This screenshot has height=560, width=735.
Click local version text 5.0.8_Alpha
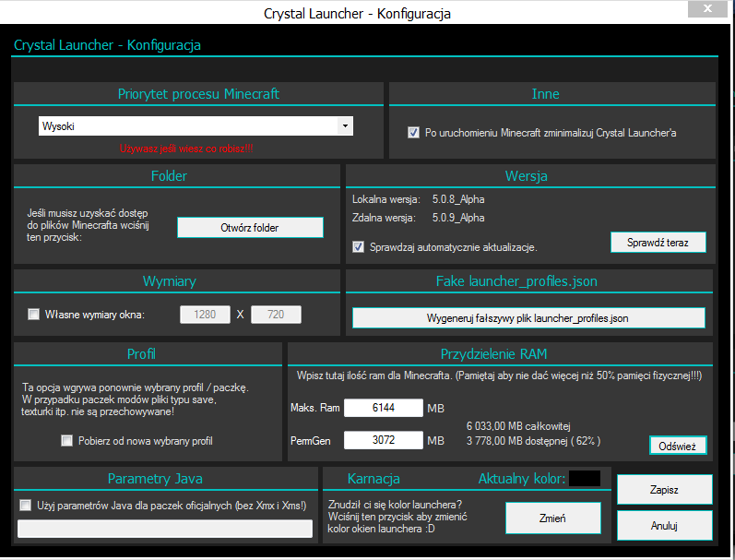(x=458, y=199)
